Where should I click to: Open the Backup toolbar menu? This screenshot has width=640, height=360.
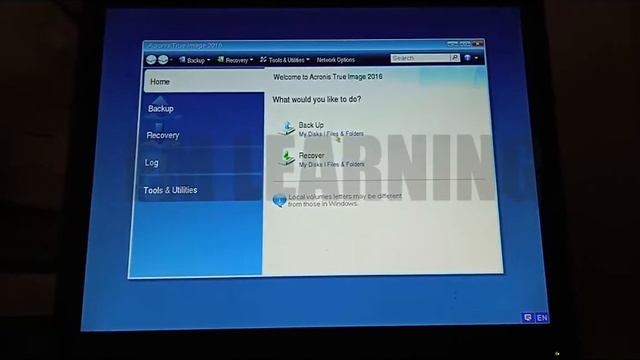pyautogui.click(x=195, y=60)
